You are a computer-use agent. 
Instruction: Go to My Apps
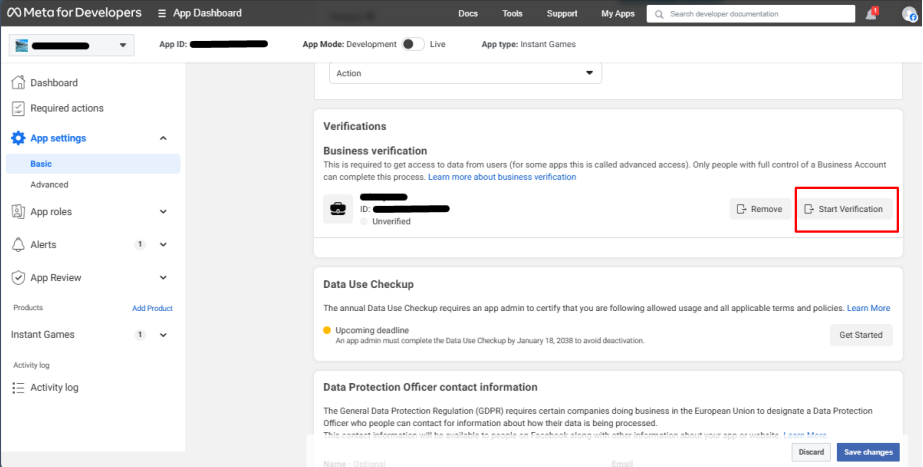[x=618, y=14]
